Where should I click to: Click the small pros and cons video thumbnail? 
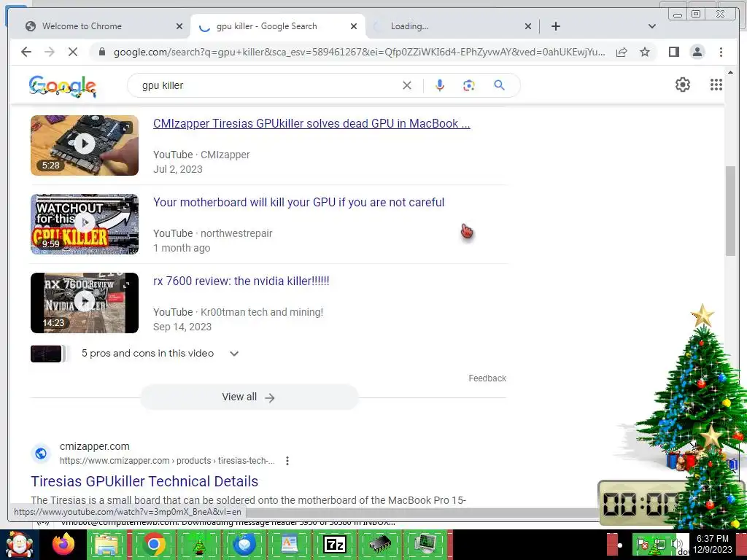click(46, 354)
